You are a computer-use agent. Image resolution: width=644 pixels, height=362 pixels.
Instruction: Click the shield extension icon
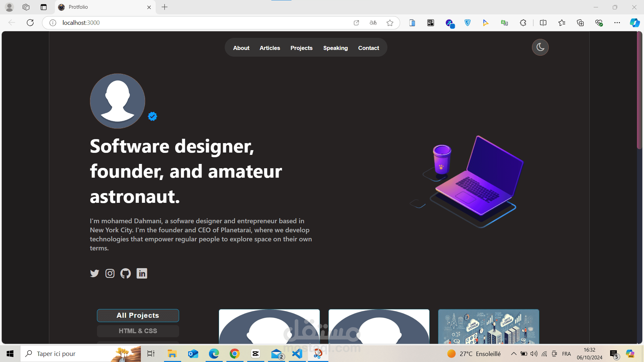click(468, 23)
